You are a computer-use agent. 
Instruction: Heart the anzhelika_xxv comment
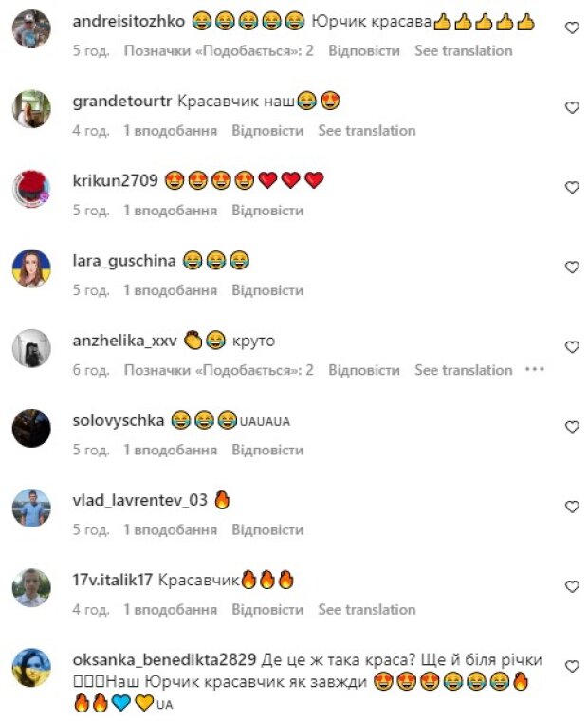[x=572, y=347]
